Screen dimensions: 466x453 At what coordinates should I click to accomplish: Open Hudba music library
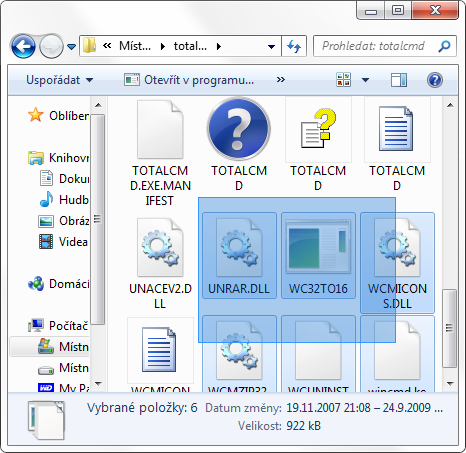(x=64, y=200)
